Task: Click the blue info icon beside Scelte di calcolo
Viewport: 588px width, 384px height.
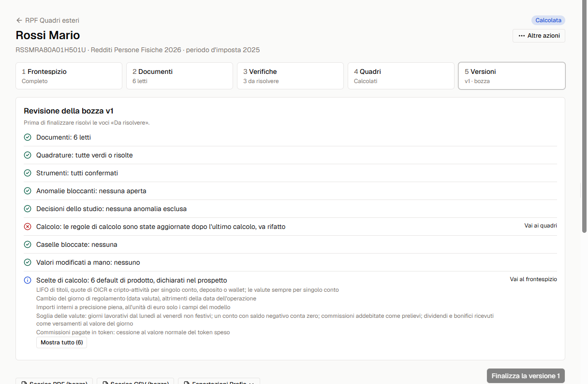Action: tap(28, 280)
